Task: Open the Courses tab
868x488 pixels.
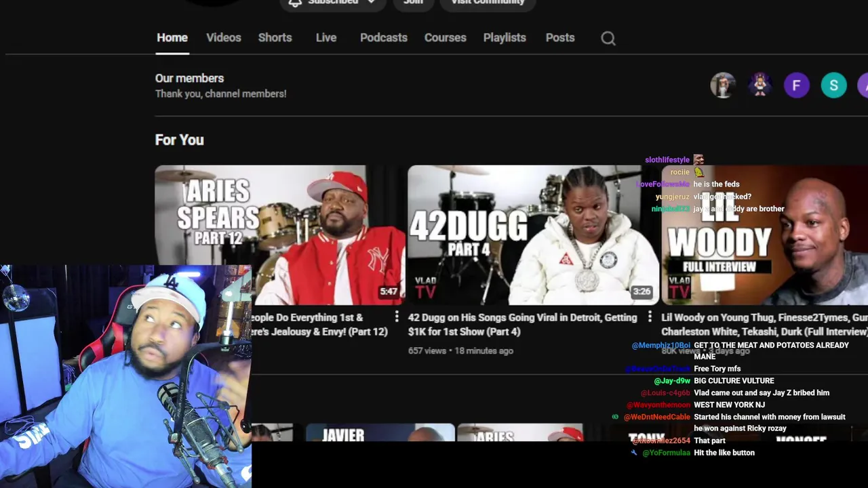Action: coord(446,38)
